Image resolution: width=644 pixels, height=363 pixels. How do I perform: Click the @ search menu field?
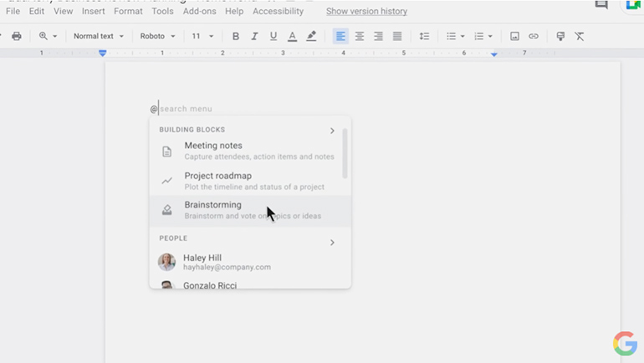[181, 109]
